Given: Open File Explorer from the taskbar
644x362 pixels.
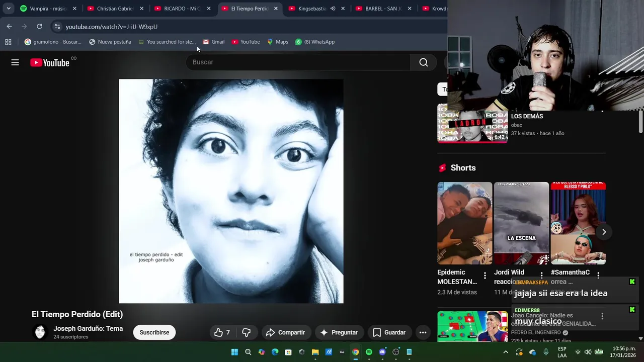Looking at the screenshot, I should pos(315,352).
